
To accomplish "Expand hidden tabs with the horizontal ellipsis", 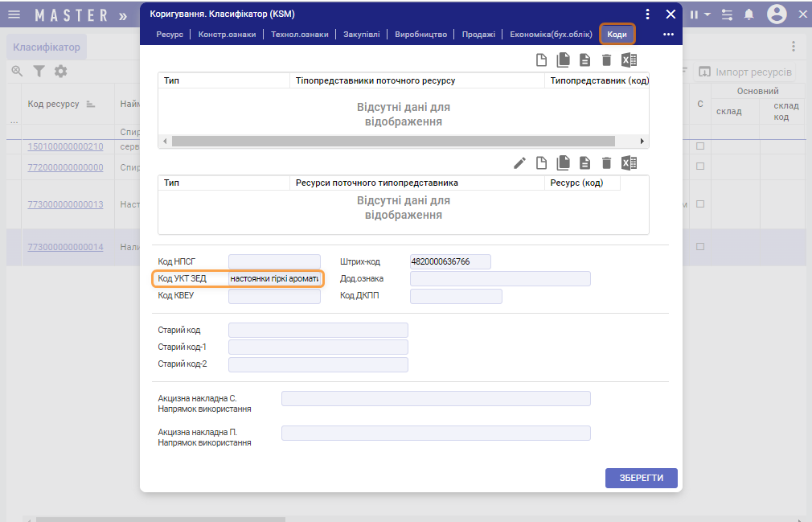I will coord(668,35).
